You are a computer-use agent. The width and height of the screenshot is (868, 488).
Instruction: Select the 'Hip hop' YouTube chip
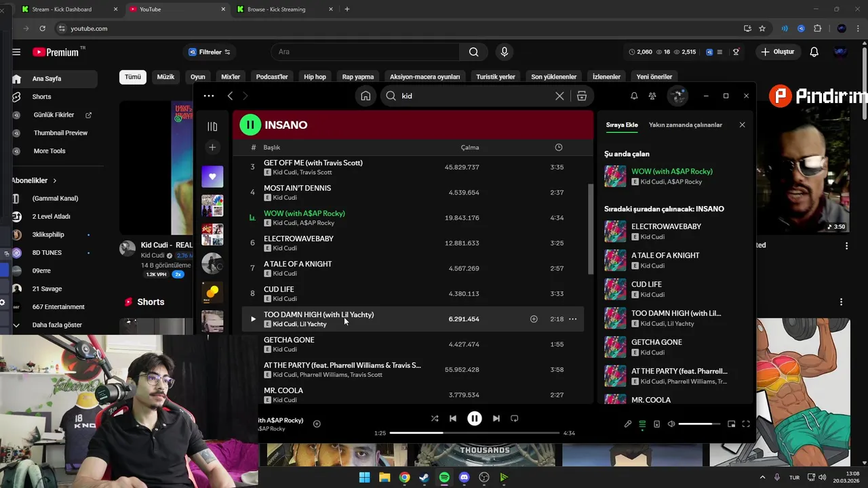click(315, 77)
